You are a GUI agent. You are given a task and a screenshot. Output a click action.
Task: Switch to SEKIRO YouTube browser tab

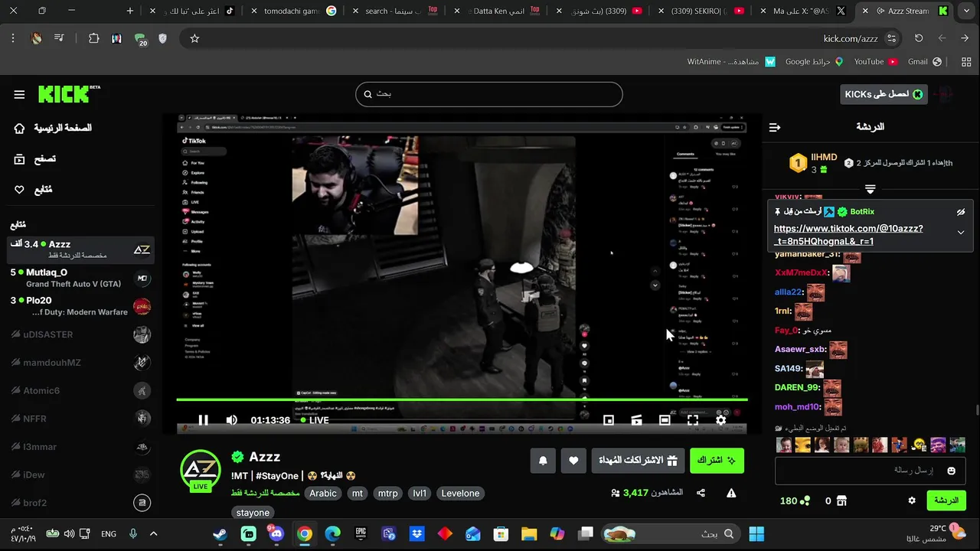pos(707,11)
